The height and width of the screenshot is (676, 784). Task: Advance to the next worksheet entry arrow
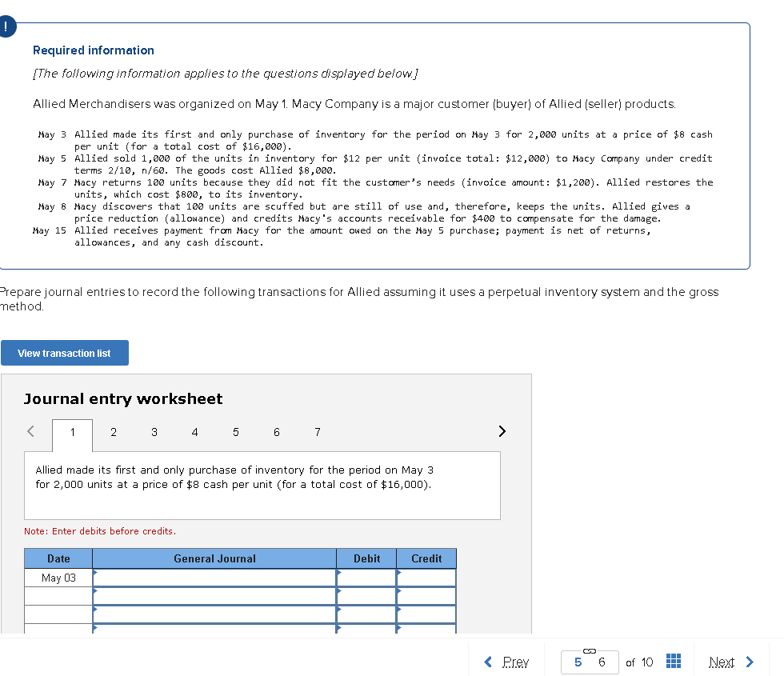point(502,431)
